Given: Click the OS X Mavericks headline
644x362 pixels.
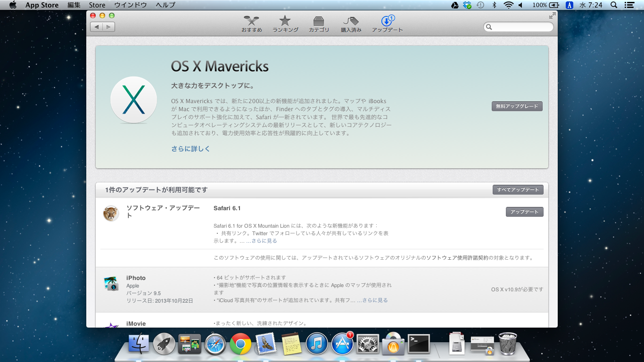Looking at the screenshot, I should 220,66.
